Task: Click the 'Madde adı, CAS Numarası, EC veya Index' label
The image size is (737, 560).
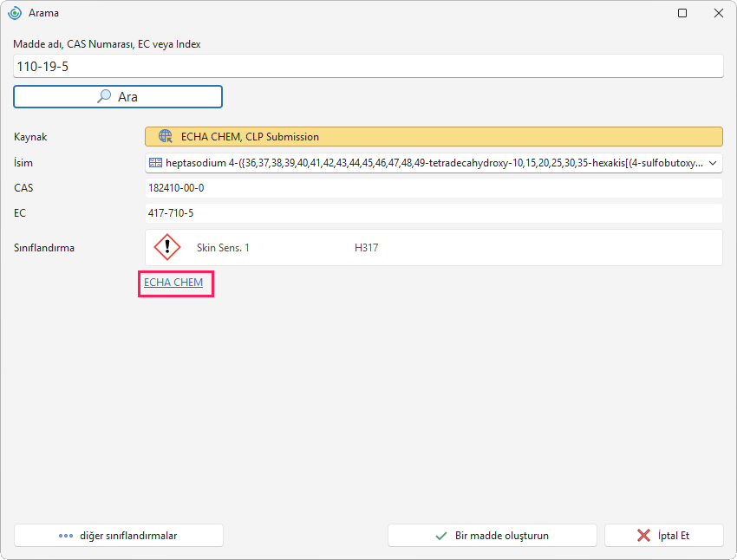Action: point(107,44)
